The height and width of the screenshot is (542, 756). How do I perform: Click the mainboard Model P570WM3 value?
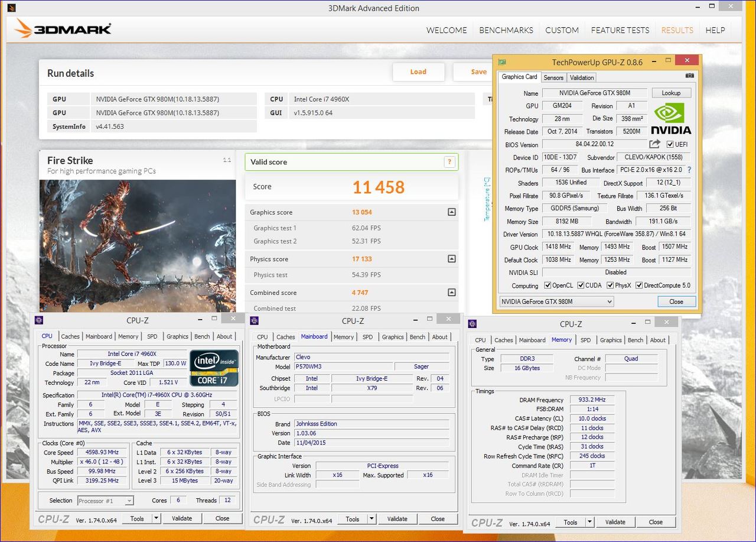(x=343, y=366)
